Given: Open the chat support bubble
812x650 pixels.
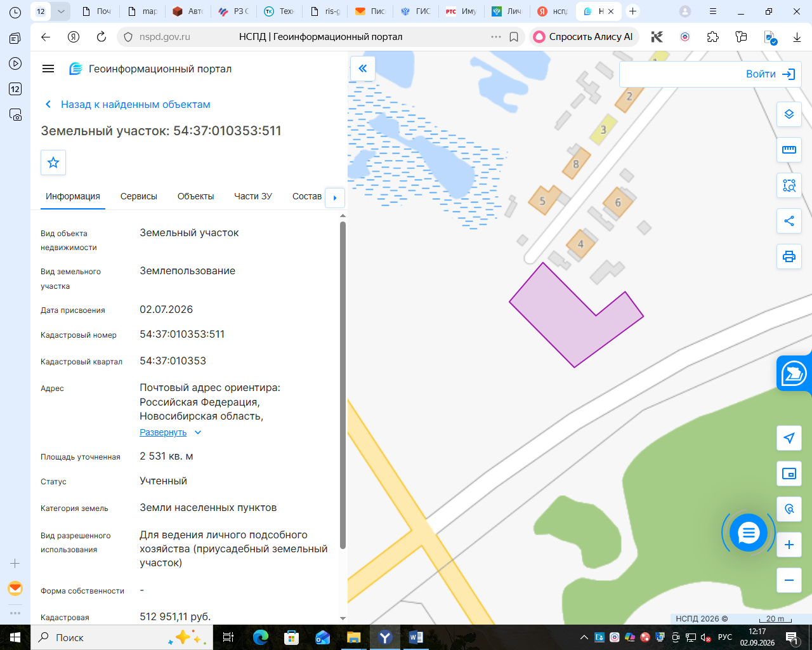Looking at the screenshot, I should (749, 533).
